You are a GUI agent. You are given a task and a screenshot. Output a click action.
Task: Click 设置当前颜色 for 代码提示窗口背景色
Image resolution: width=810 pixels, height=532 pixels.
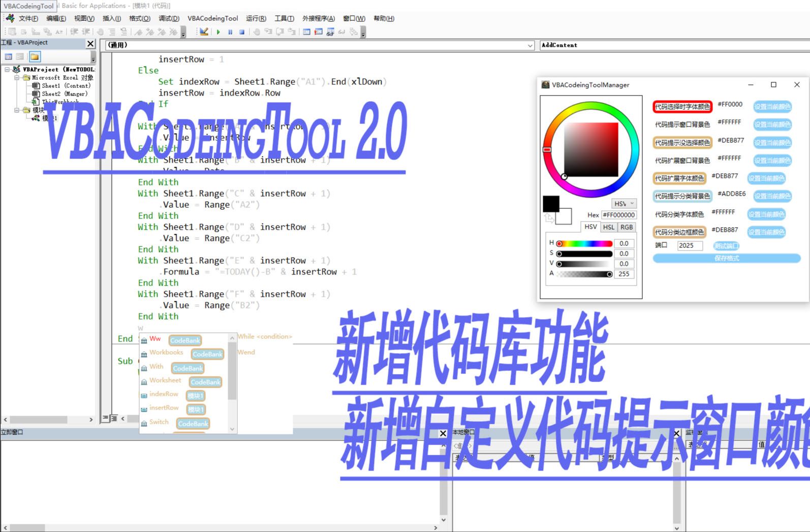[772, 124]
